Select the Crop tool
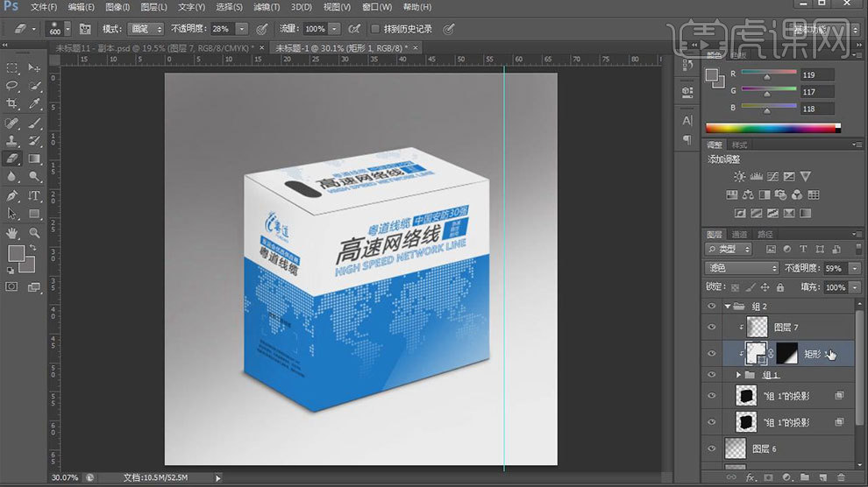 click(x=11, y=104)
